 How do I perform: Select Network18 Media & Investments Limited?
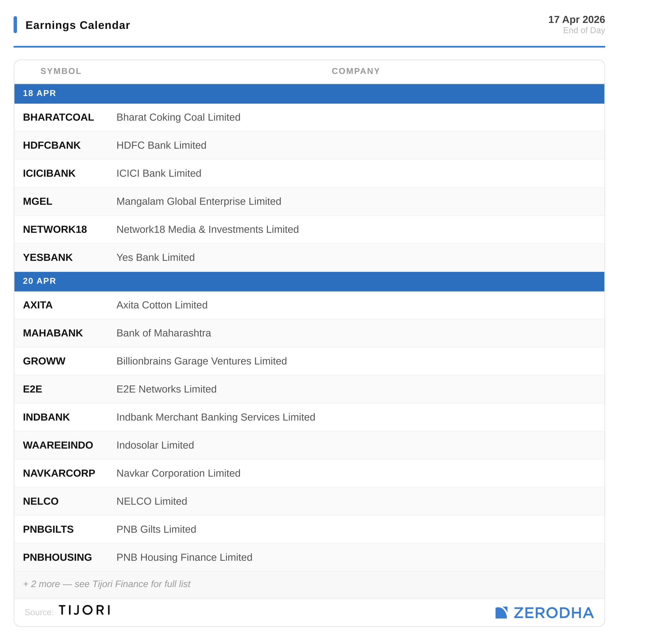click(207, 229)
